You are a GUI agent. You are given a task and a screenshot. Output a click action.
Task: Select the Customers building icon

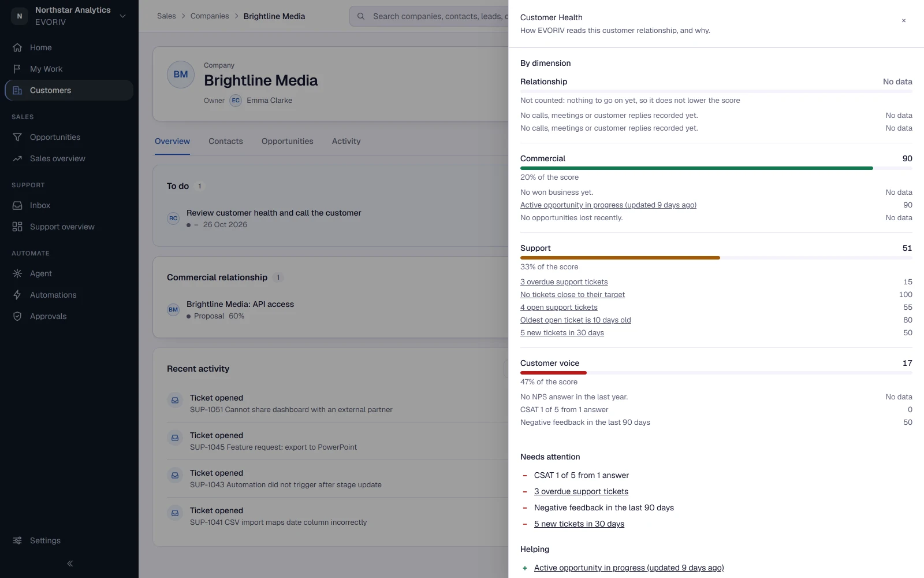tap(17, 90)
